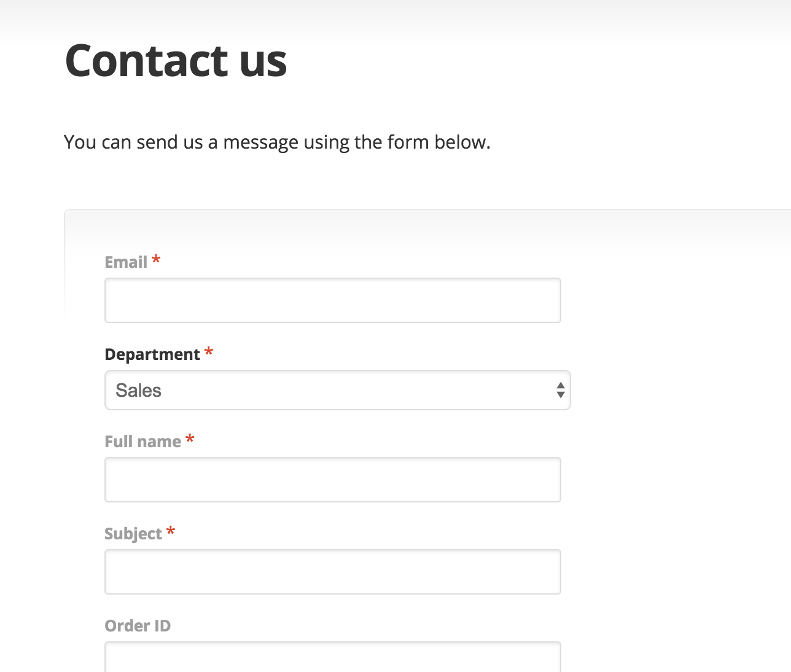
Task: Click the Subject label text
Action: tap(133, 534)
